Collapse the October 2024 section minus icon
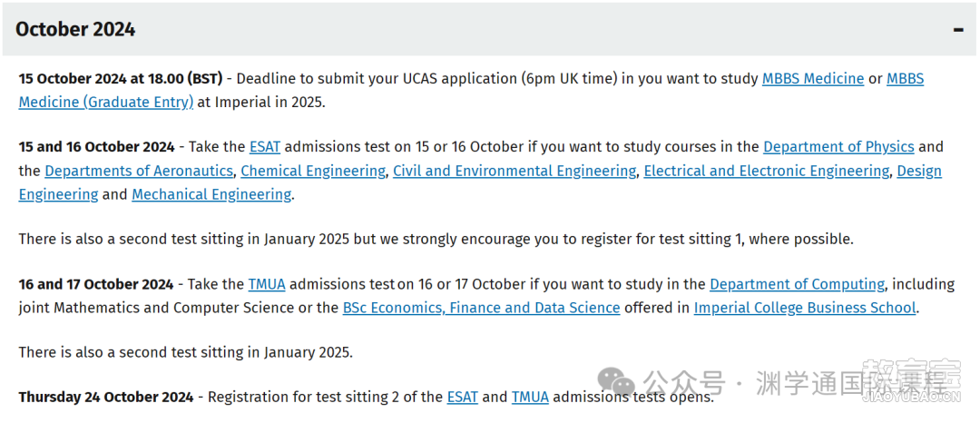Viewport: 980px width, 423px height. pyautogui.click(x=958, y=30)
